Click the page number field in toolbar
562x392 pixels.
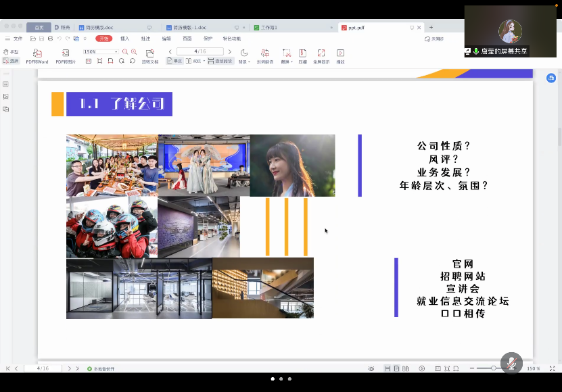[200, 51]
